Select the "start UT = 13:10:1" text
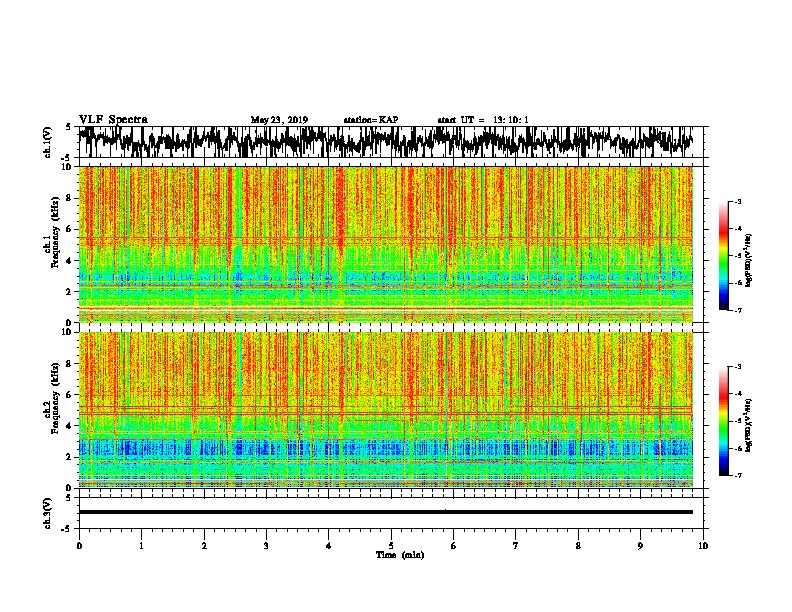This screenshot has height=612, width=792. pos(482,120)
